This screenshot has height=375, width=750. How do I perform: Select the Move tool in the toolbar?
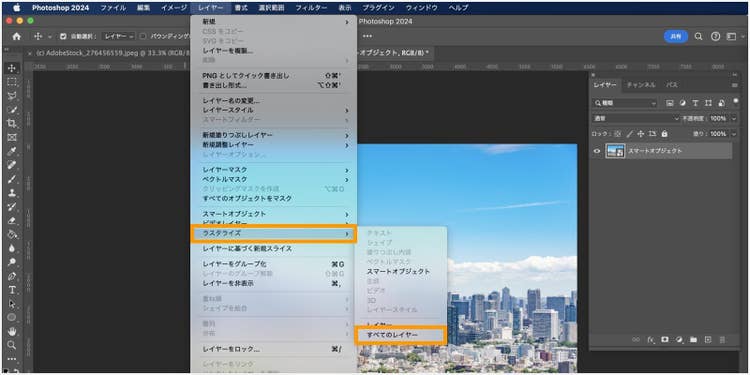click(12, 68)
